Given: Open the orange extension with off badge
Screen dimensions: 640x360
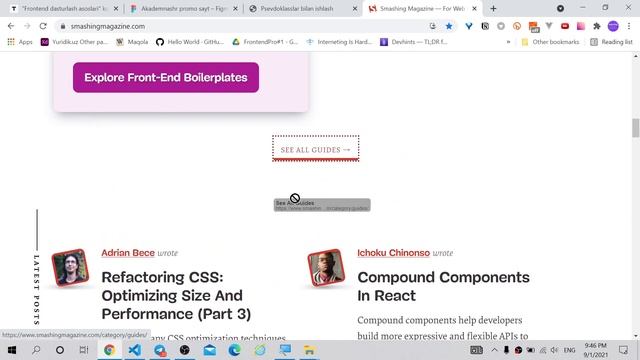Looking at the screenshot, I should click(x=533, y=27).
